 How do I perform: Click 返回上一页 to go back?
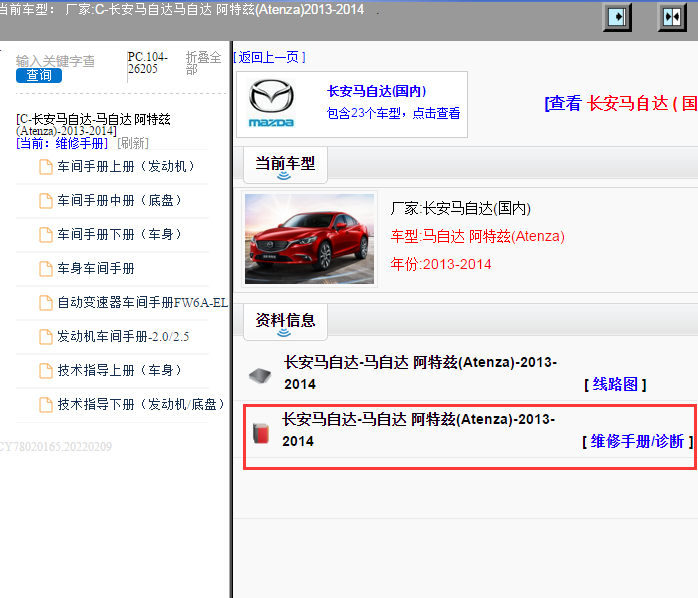click(x=269, y=57)
